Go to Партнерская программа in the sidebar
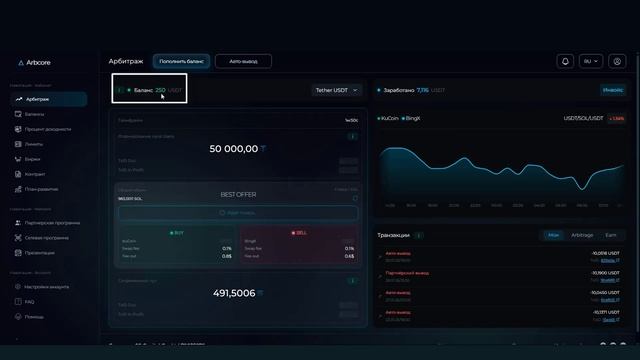The image size is (640, 360). click(48, 223)
